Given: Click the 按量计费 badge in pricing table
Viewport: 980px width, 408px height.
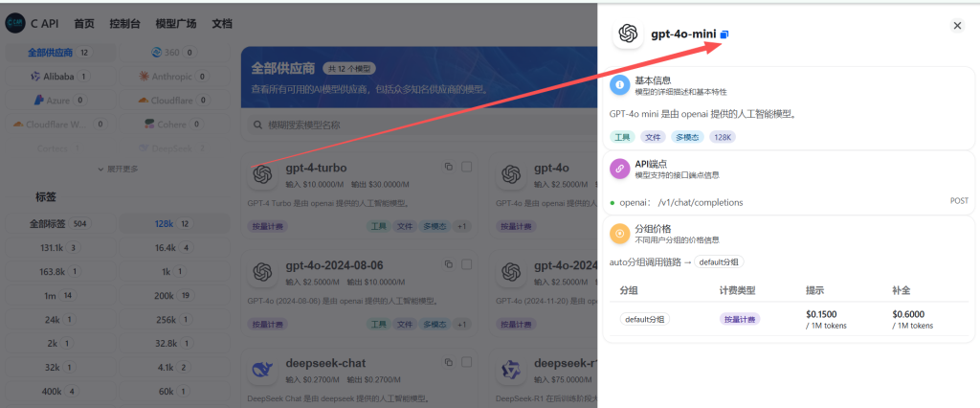Looking at the screenshot, I should tap(740, 319).
